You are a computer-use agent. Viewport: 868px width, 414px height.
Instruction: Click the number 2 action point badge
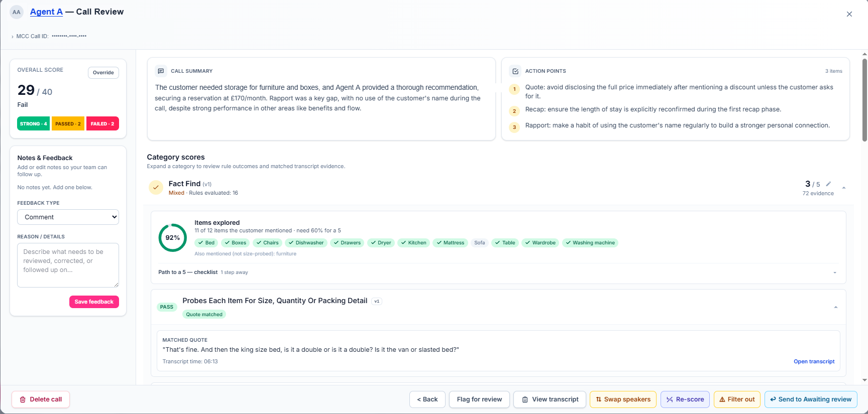(514, 111)
